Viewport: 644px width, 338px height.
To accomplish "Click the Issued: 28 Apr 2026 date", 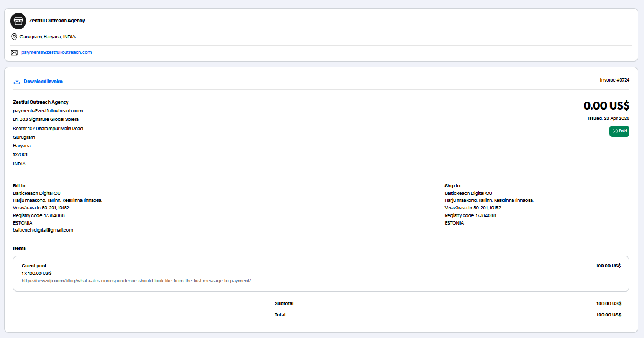I will 608,118.
